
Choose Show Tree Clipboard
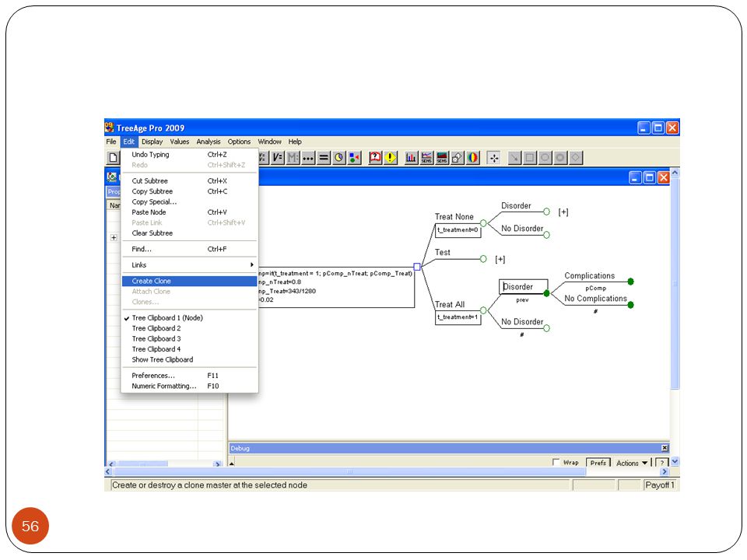coord(190,359)
